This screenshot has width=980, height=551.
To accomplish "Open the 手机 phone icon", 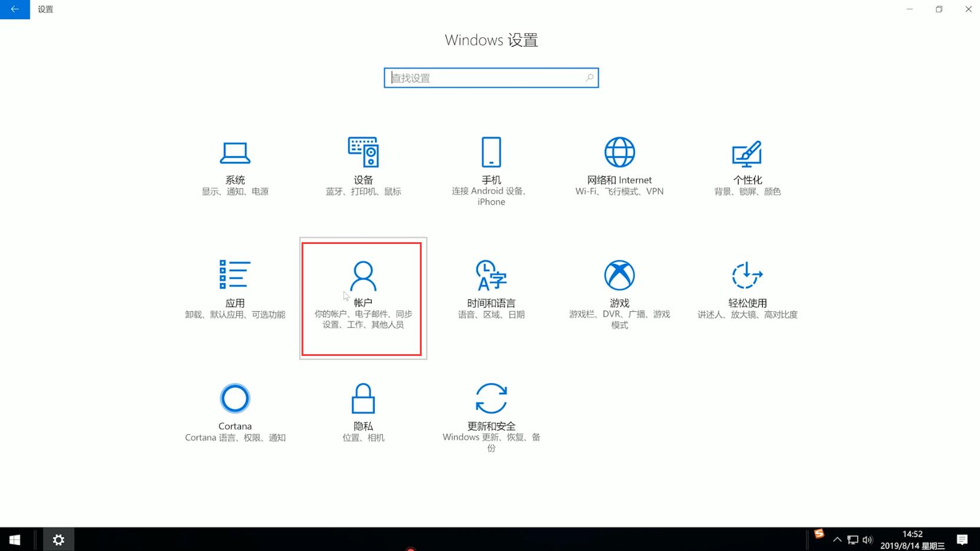I will click(491, 152).
